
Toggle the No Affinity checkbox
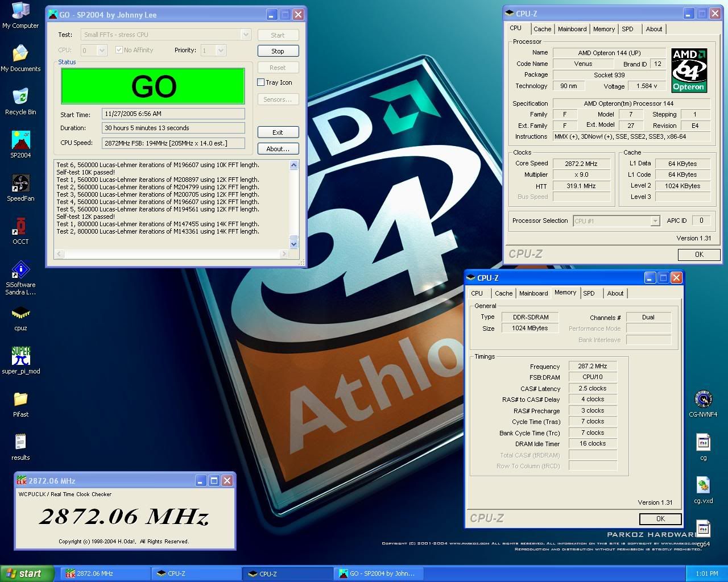click(x=119, y=50)
